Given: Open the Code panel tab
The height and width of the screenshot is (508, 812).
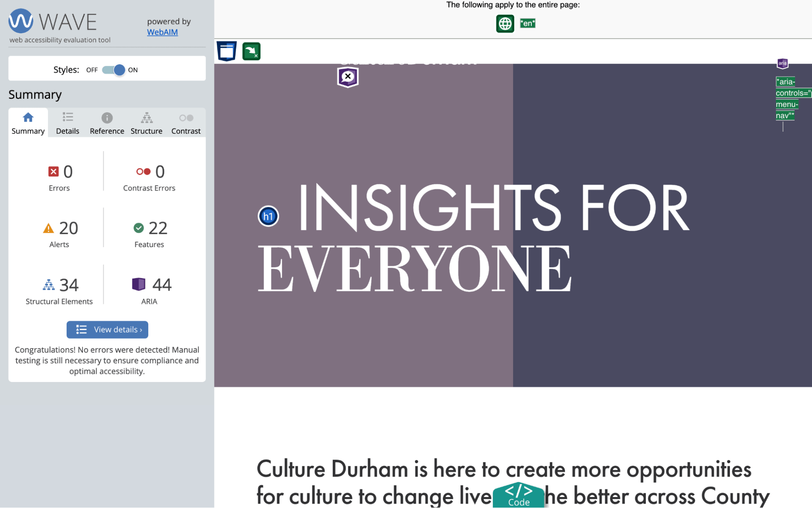Looking at the screenshot, I should (518, 495).
